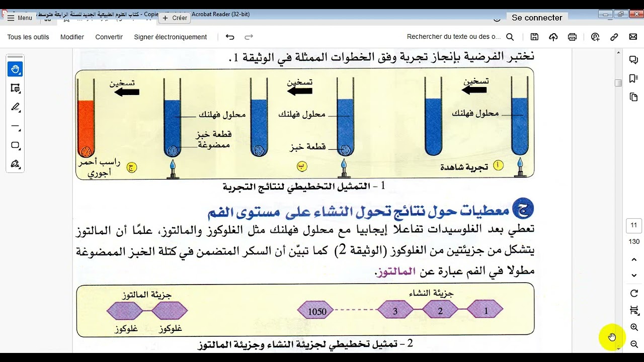Click the share with others icon
The width and height of the screenshot is (644, 362).
click(596, 37)
